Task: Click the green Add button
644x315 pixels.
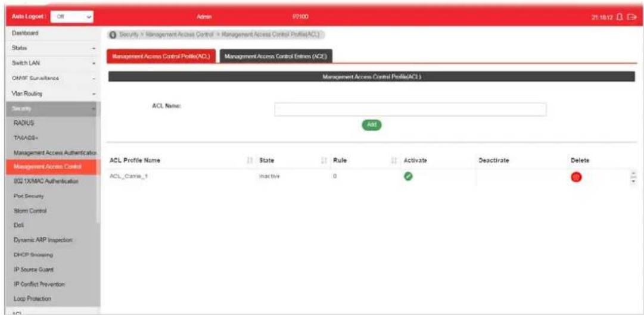Action: click(371, 124)
